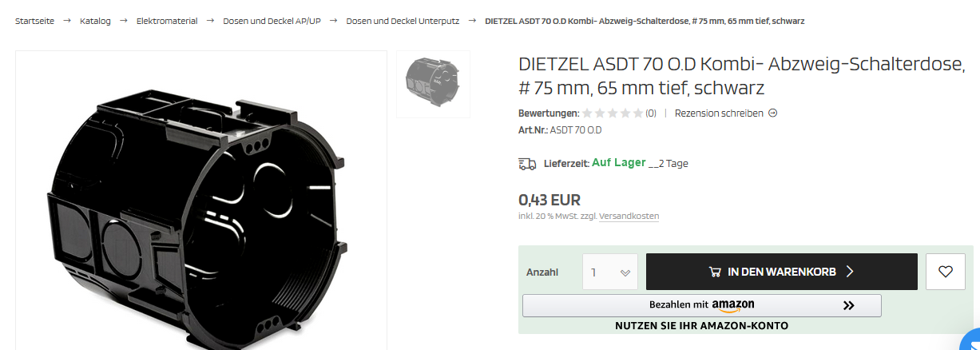Open Dosen und Deckel Unterputz category
The width and height of the screenshot is (980, 350).
(x=403, y=21)
